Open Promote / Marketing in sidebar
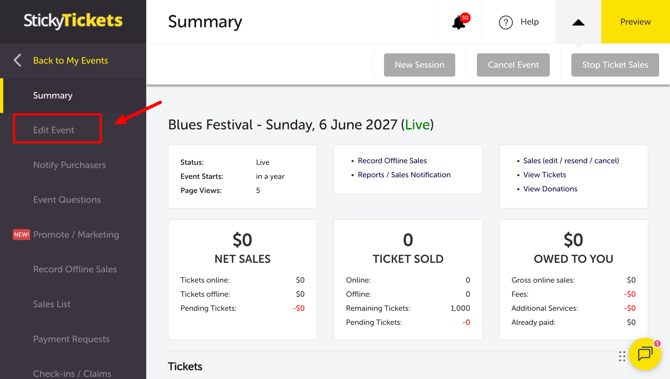Image resolution: width=670 pixels, height=379 pixels. coord(76,235)
